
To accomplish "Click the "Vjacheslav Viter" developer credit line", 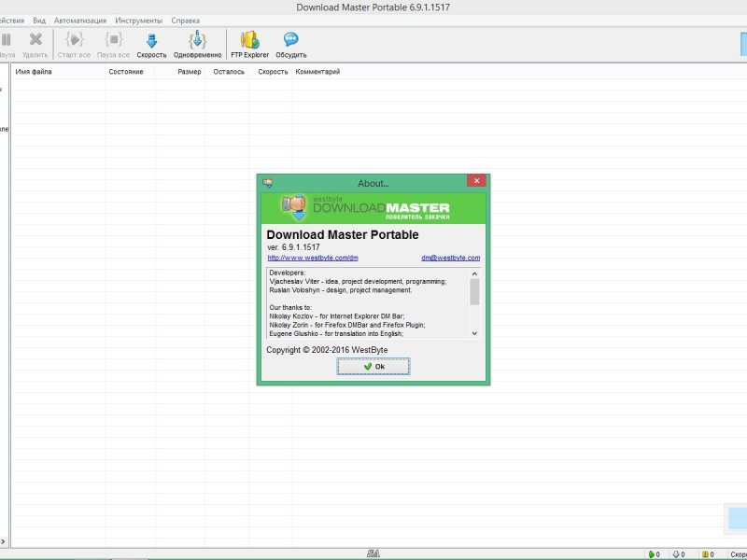I will [358, 282].
